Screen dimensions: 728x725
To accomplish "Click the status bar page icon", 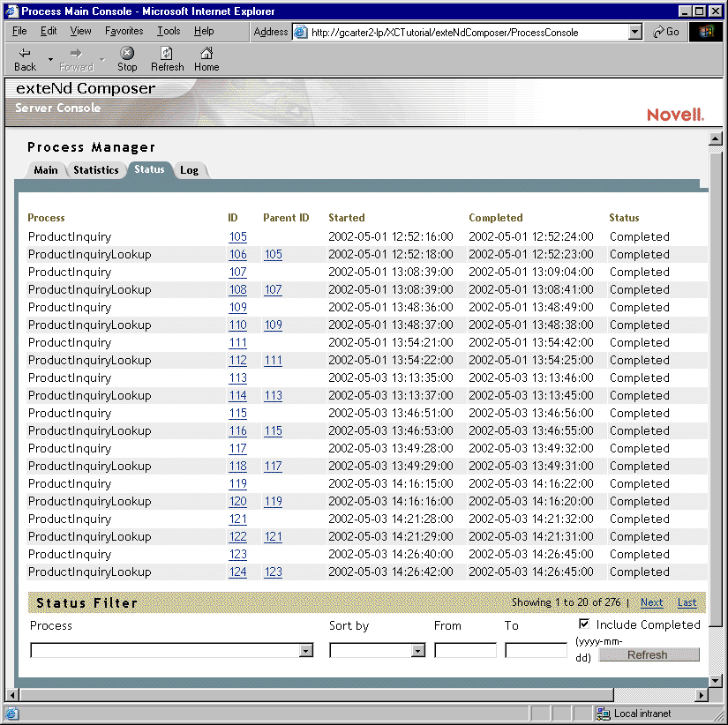I will click(12, 714).
